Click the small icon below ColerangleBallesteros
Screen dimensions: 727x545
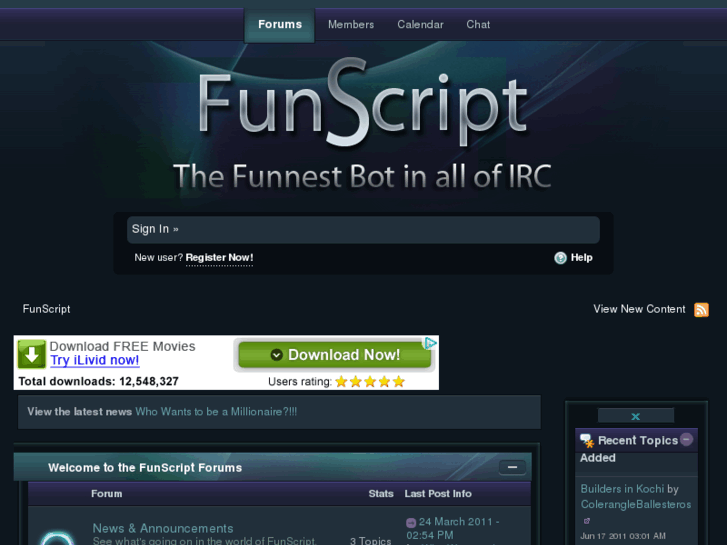pyautogui.click(x=587, y=521)
